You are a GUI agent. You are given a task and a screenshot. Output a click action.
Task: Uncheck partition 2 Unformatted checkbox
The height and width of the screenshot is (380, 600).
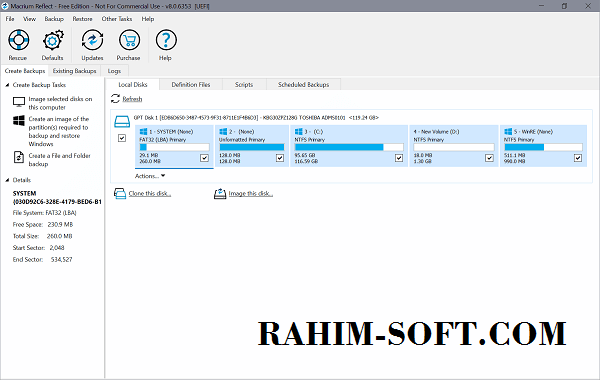pos(280,158)
